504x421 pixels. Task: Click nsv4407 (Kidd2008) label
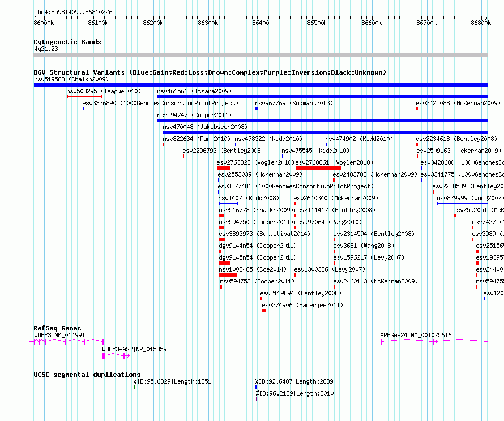pos(249,198)
